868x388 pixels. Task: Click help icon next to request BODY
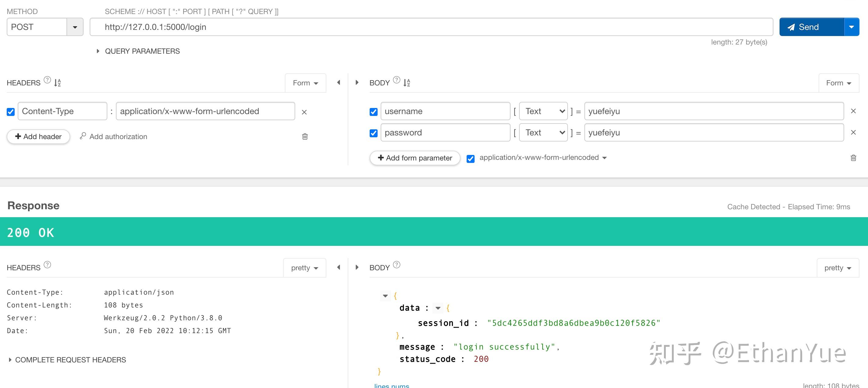tap(396, 80)
